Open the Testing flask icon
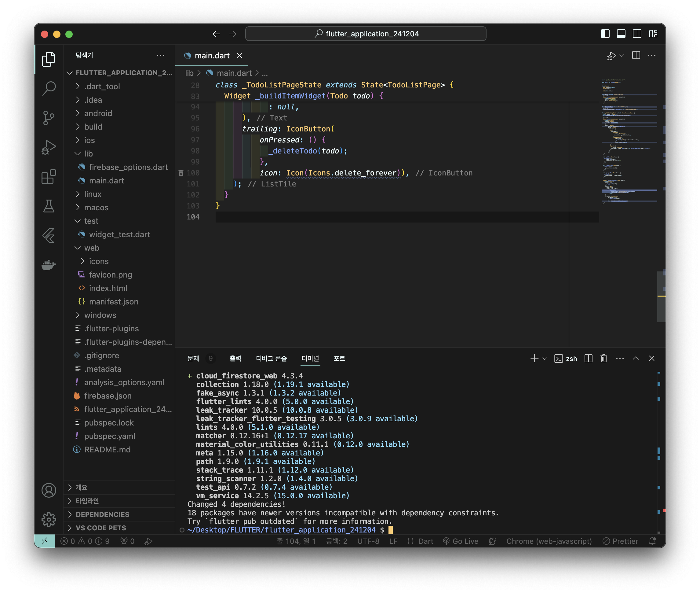Screen dimensions: 700x593 49,206
